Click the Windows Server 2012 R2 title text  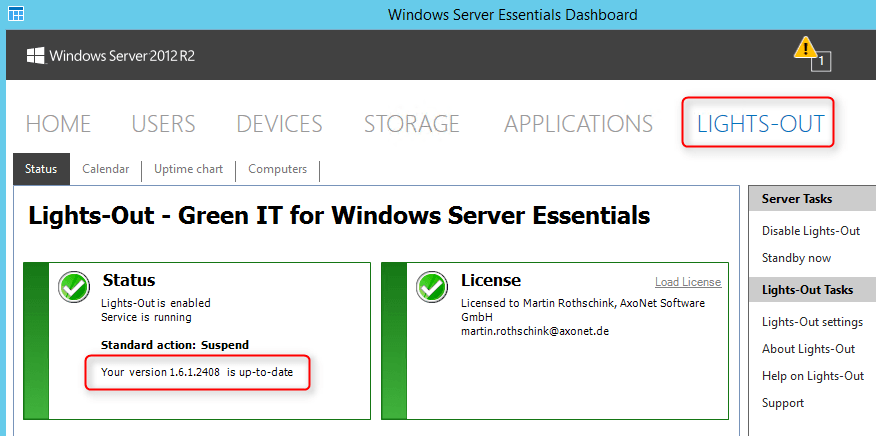coord(122,56)
